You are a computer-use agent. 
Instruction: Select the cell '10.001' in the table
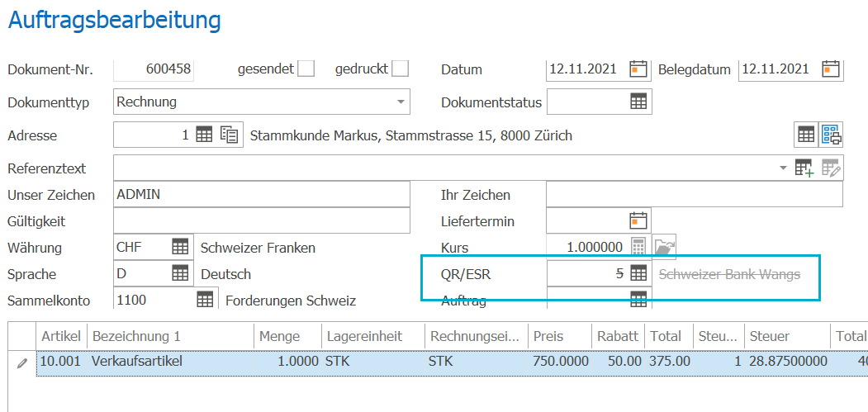[62, 362]
